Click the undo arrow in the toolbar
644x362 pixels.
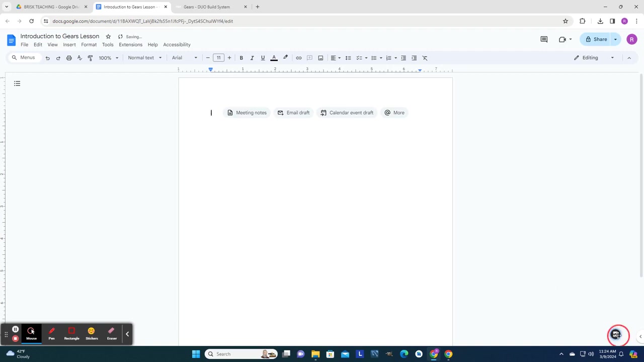pos(47,58)
